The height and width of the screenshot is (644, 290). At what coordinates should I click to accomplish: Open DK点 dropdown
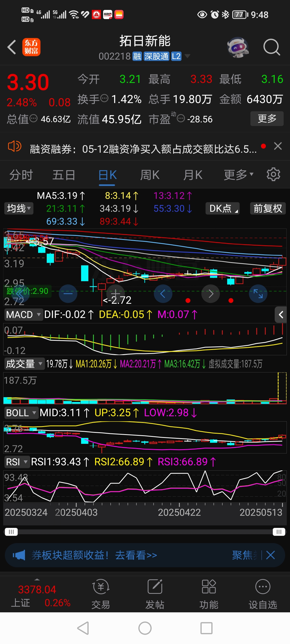223,208
